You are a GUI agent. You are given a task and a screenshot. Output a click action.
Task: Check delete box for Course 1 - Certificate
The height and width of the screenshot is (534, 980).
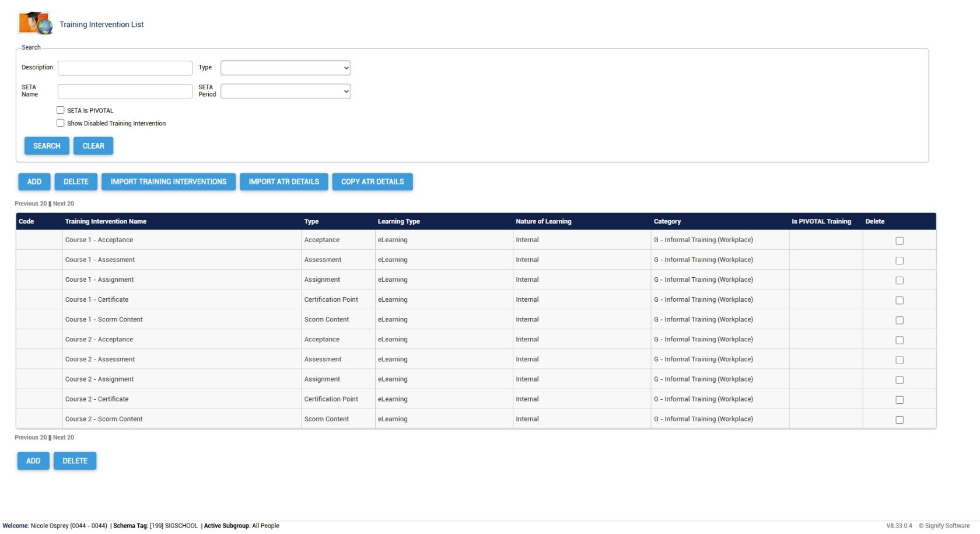coord(900,300)
